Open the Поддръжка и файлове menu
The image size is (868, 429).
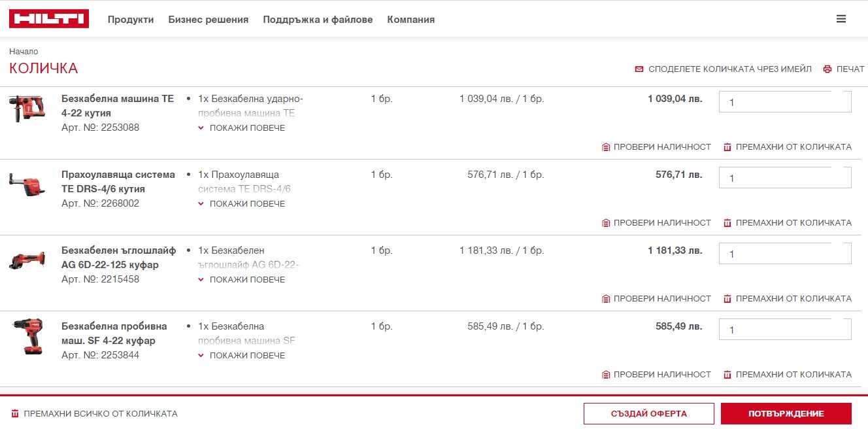click(318, 20)
